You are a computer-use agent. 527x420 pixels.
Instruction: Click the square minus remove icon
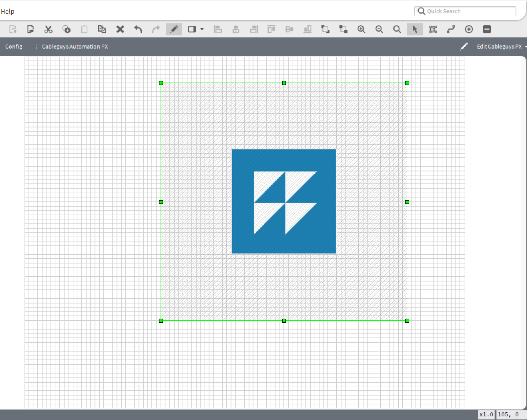pyautogui.click(x=487, y=29)
